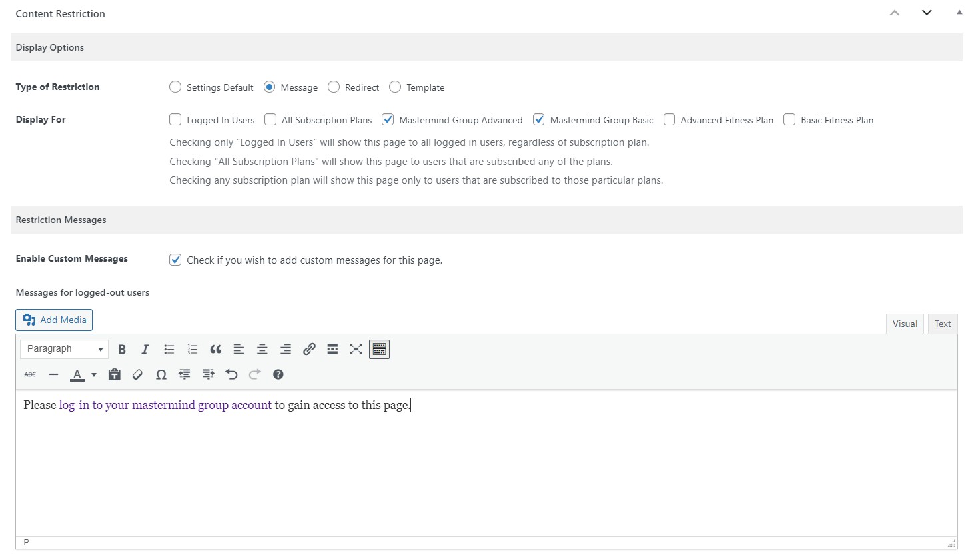Screen dimensions: 974x560
Task: Move Content Restriction box down
Action: click(x=927, y=13)
